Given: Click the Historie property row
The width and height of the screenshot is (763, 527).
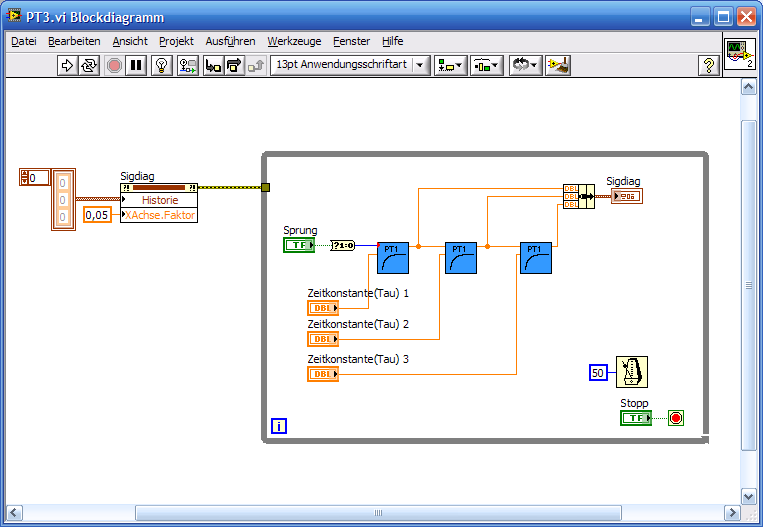Looking at the screenshot, I should click(x=159, y=200).
